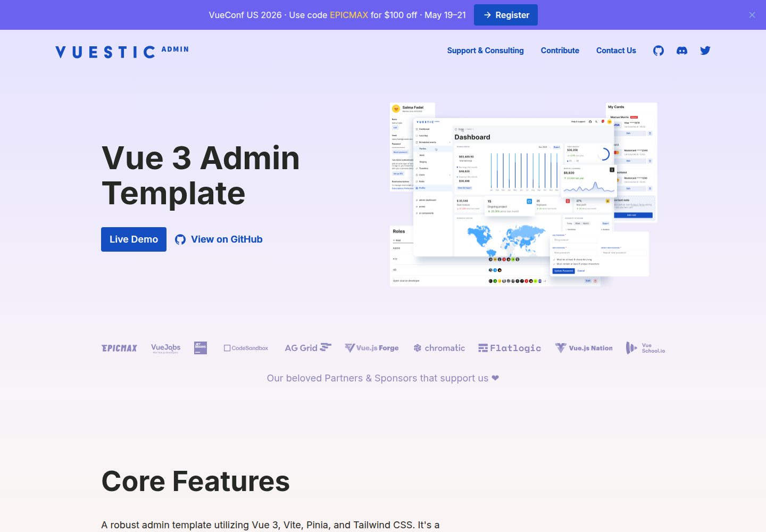Open the GitHub icon in header
Screen dimensions: 766x532
click(x=659, y=51)
